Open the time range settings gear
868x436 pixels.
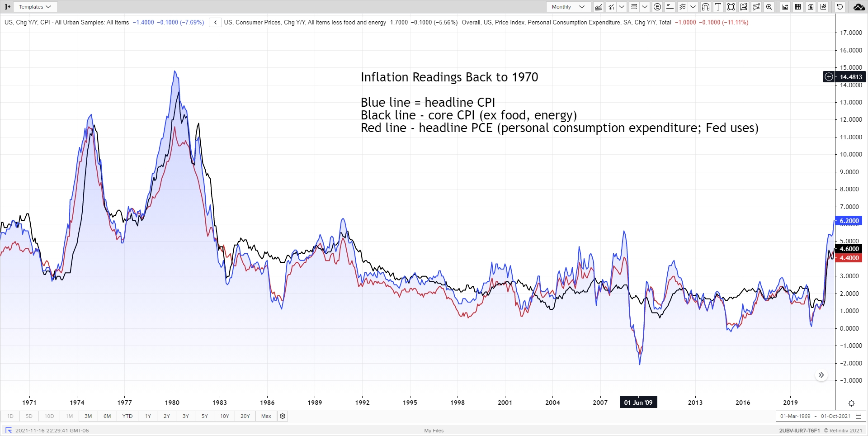click(283, 416)
